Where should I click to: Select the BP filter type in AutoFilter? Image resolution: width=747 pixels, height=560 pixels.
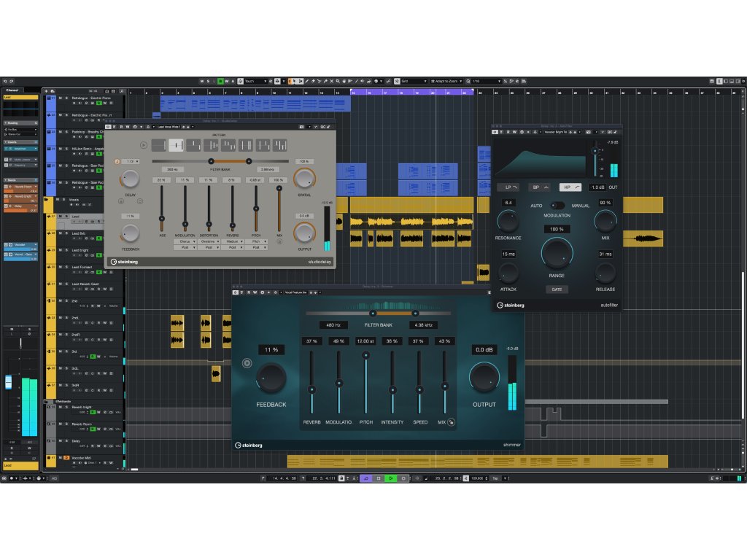pyautogui.click(x=541, y=187)
